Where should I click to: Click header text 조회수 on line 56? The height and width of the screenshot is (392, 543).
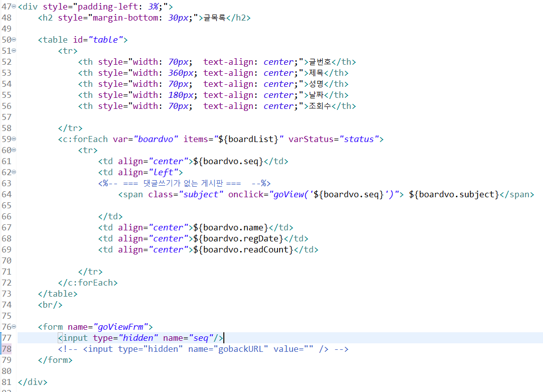coord(320,106)
